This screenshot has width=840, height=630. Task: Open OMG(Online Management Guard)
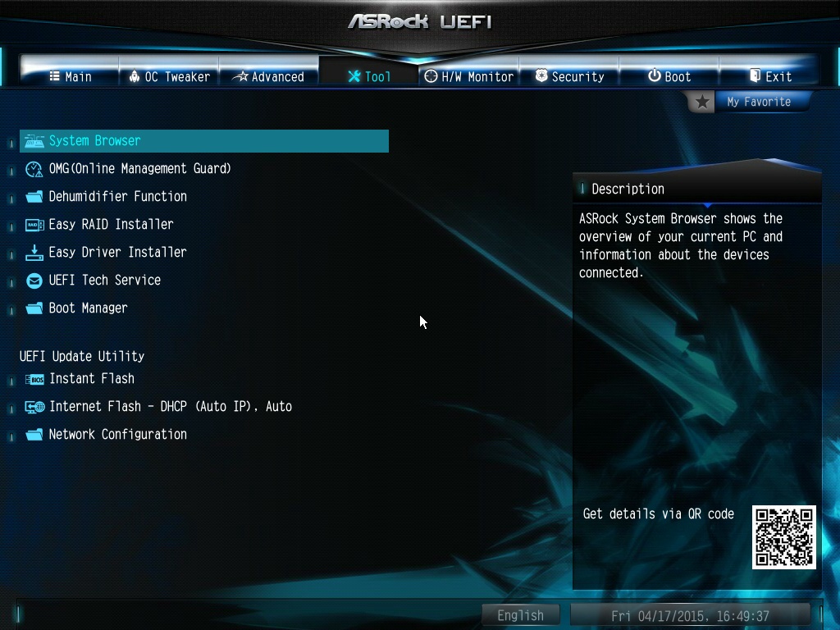(139, 169)
